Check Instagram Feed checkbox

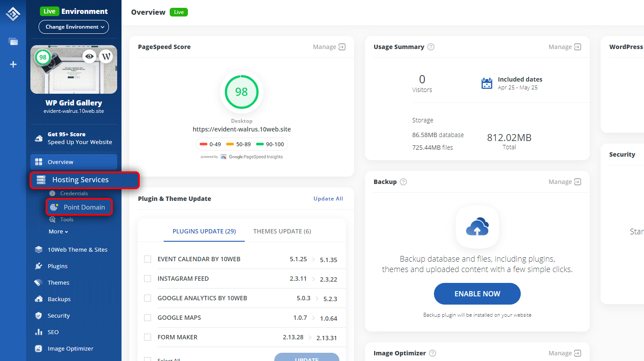coord(148,279)
